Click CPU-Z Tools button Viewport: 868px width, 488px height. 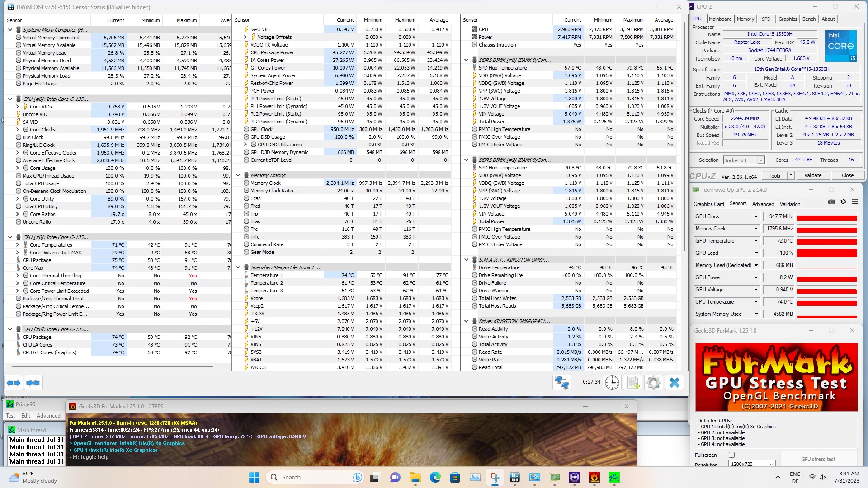pyautogui.click(x=774, y=175)
